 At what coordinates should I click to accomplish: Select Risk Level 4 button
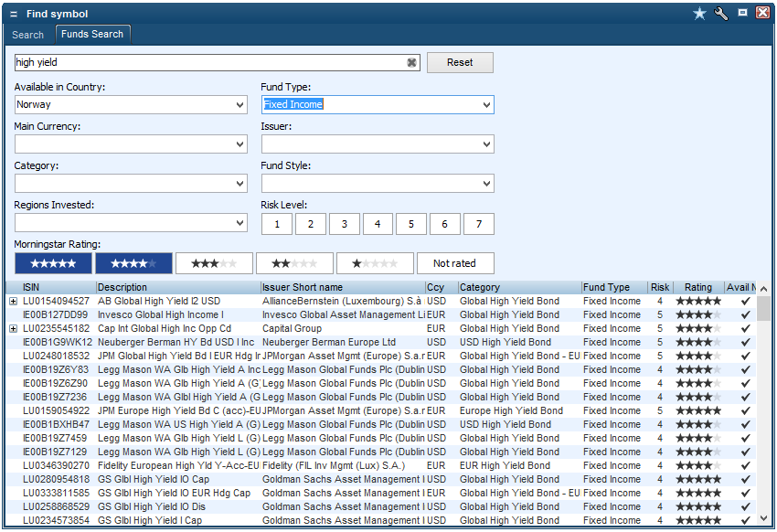(378, 224)
